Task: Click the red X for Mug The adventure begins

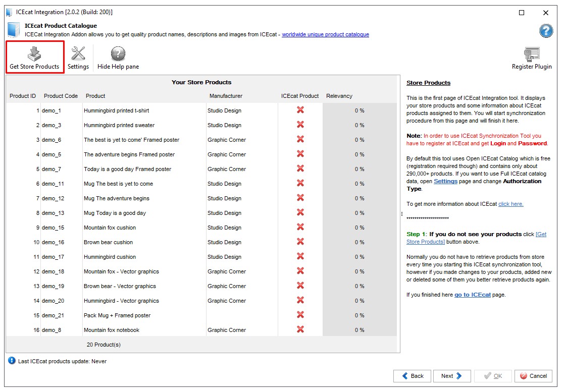Action: [300, 198]
